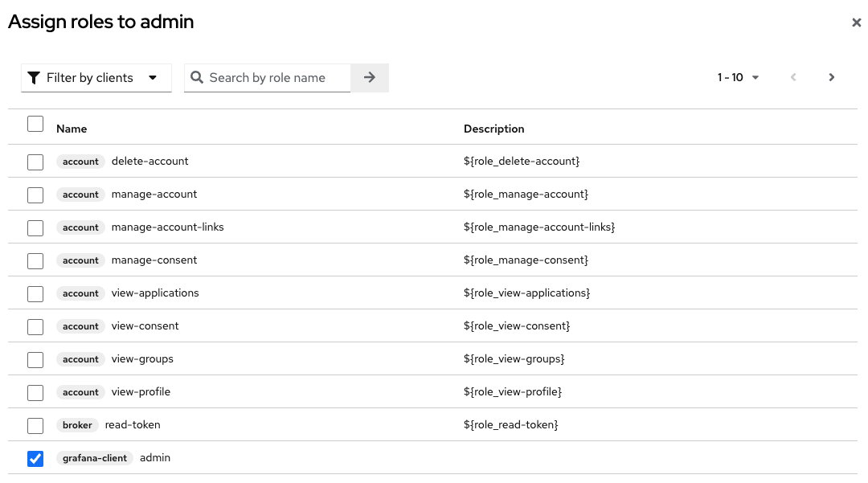
Task: Check the delete-account role
Action: click(35, 162)
